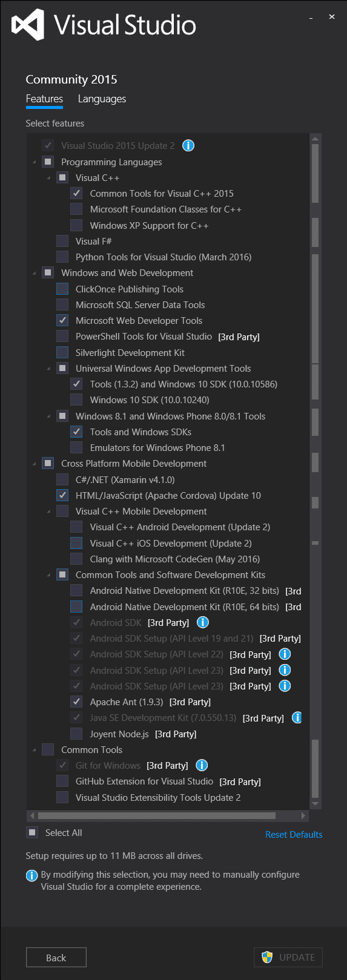This screenshot has height=980, width=347.
Task: Check Joyent Node.js
Action: (76, 734)
